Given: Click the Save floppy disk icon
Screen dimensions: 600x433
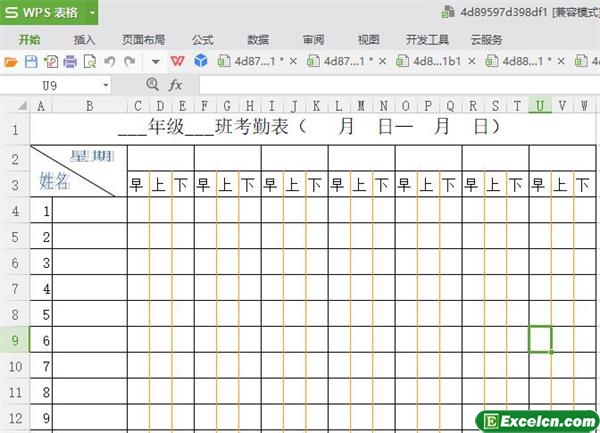Looking at the screenshot, I should 31,62.
